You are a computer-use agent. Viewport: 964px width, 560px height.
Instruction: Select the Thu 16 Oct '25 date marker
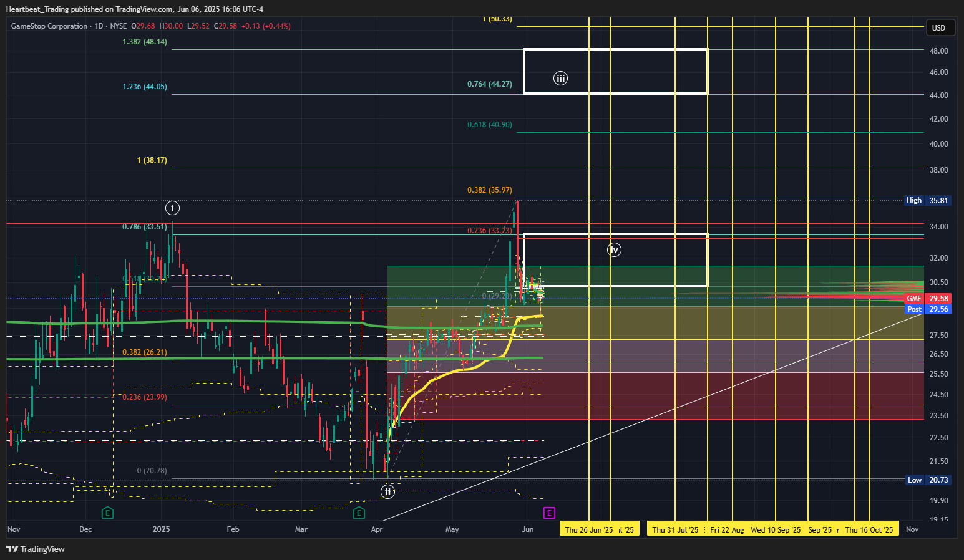coord(869,529)
